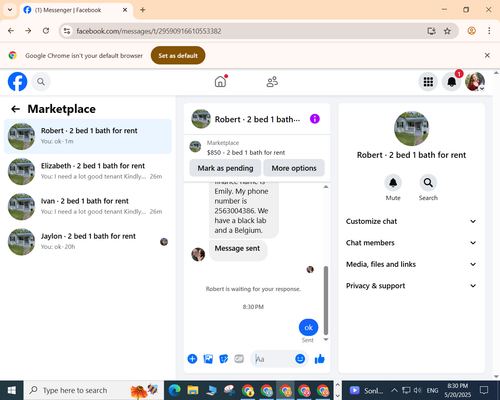This screenshot has width=500, height=400.
Task: Open the Chrome three-dot menu
Action: (489, 31)
